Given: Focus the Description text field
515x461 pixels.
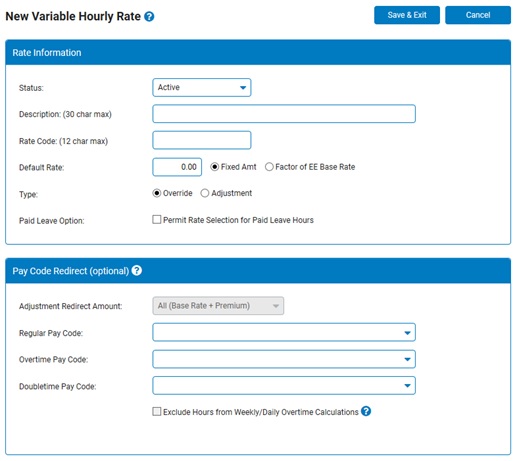Looking at the screenshot, I should point(284,114).
